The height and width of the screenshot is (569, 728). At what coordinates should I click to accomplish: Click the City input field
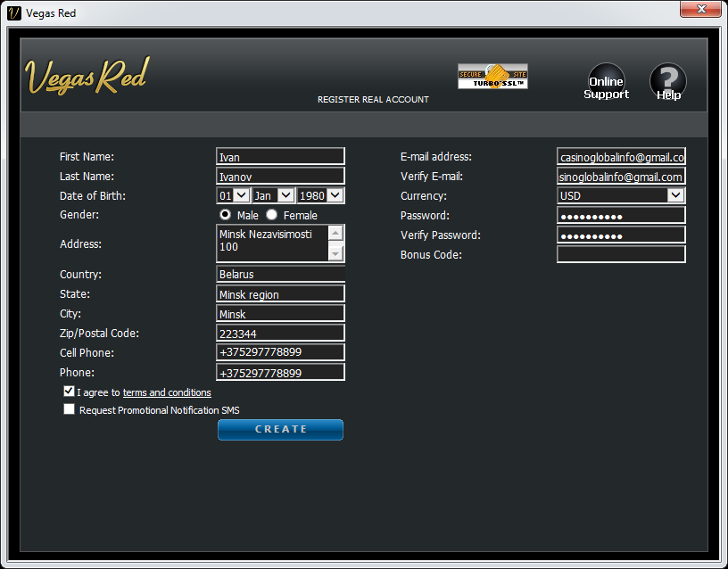(280, 313)
